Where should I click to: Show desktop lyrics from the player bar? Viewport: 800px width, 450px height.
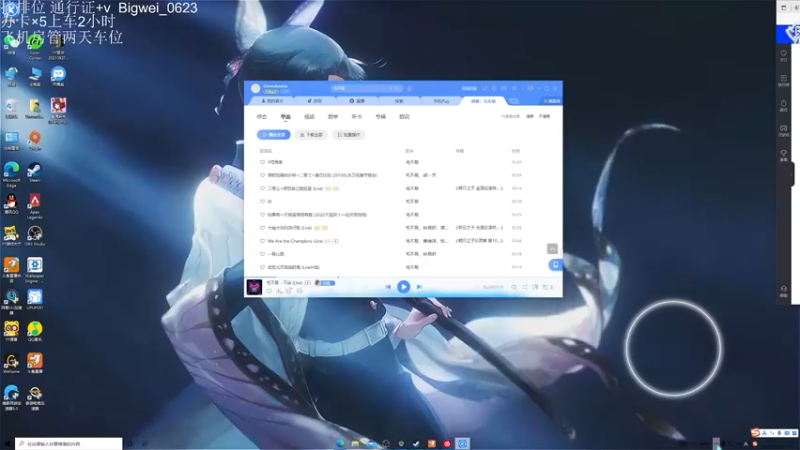(x=535, y=287)
